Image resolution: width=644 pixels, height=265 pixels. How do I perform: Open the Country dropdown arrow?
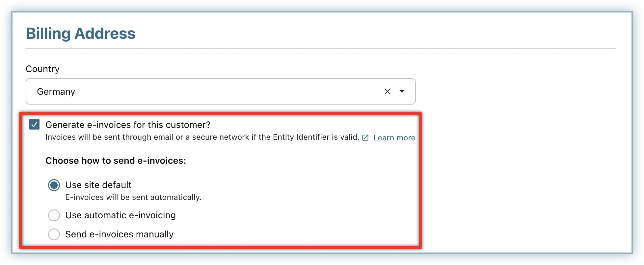[402, 91]
